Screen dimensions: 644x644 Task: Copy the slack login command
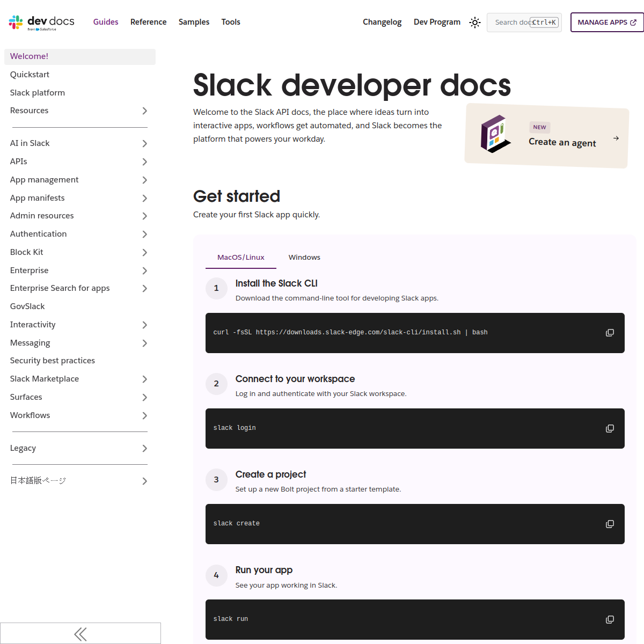point(610,428)
